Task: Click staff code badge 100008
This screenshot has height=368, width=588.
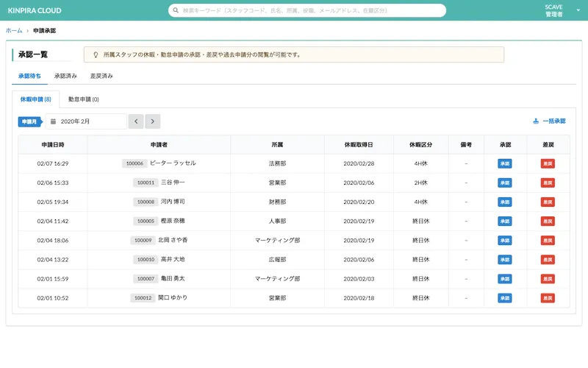Action: [x=145, y=202]
